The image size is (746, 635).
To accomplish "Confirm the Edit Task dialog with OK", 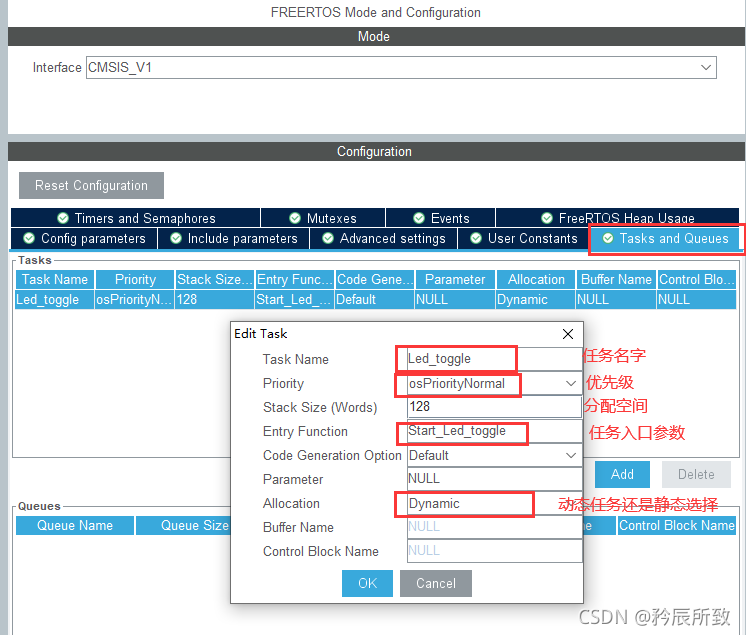I will (x=367, y=583).
